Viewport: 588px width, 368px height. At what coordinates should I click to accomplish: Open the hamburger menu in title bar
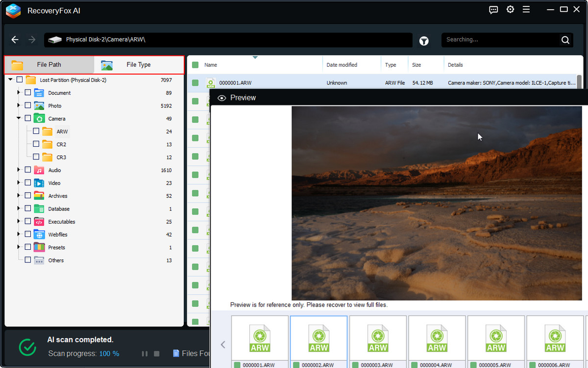526,9
